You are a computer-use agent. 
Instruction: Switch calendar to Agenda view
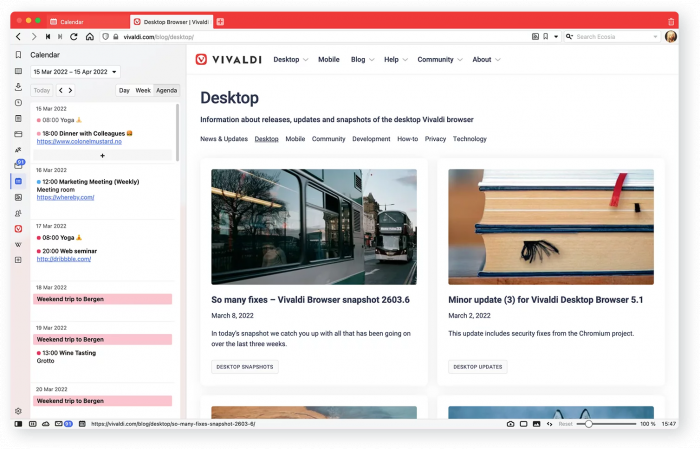tap(166, 90)
